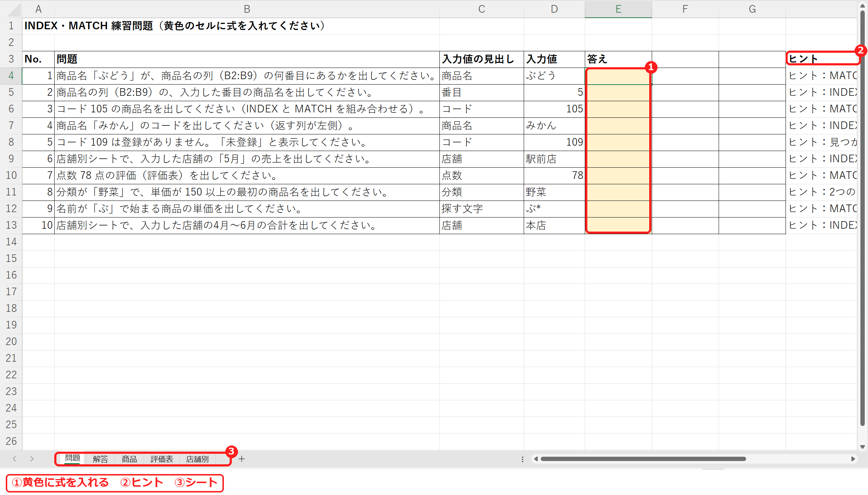868x495 pixels.
Task: Select column E header
Action: pos(618,9)
